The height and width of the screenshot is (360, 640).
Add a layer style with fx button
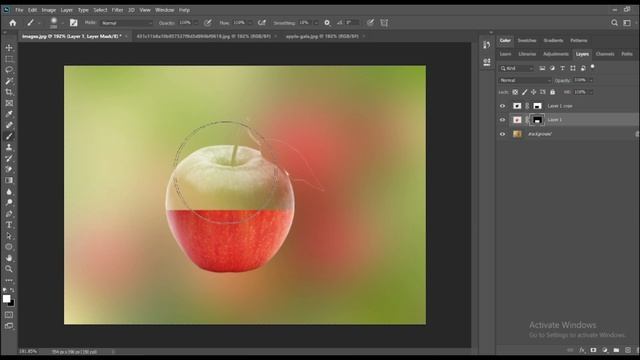click(x=582, y=350)
